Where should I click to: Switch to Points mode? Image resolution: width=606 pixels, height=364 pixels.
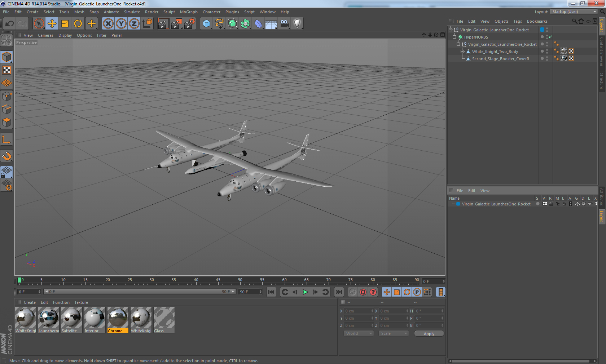7,96
